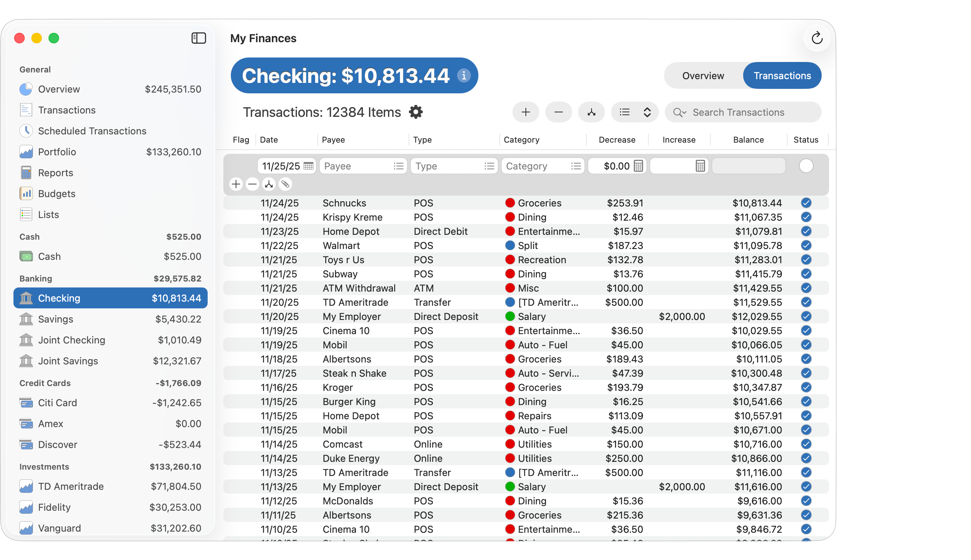Select Scheduled Transactions in sidebar
The image size is (971, 560).
pos(92,131)
